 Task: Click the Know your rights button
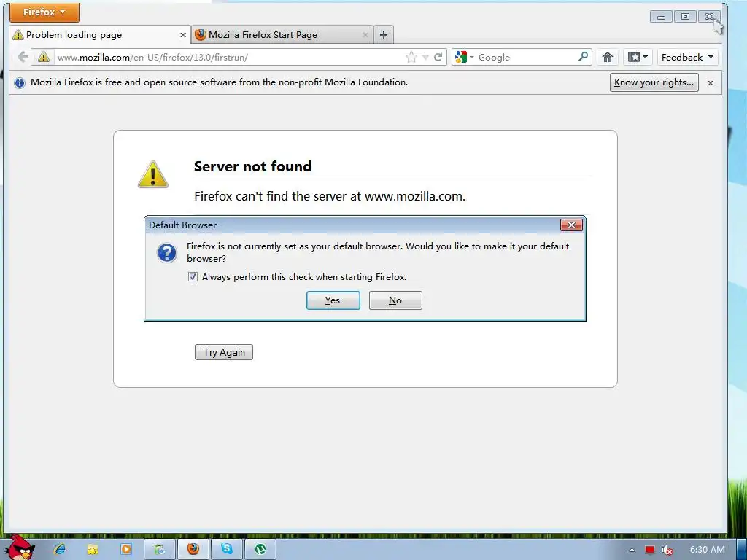click(x=654, y=82)
